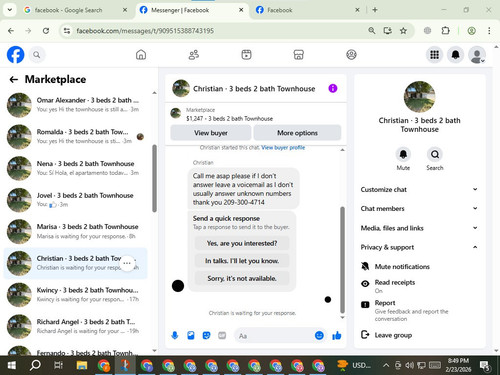This screenshot has height=375, width=500.
Task: Click the conversation list scrollbar
Action: [x=154, y=178]
